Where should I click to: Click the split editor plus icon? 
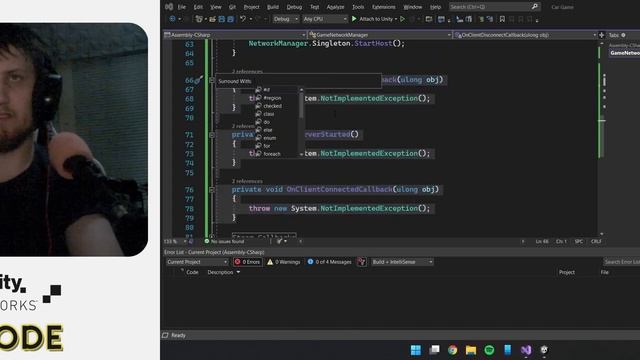(x=601, y=35)
